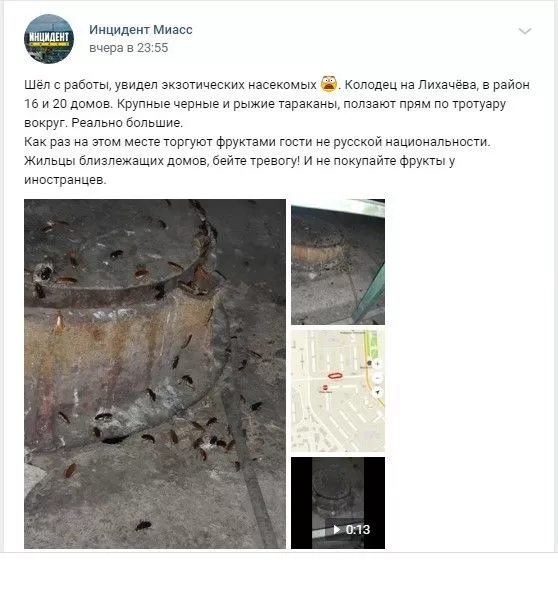Click the red round marker below the oval

[x=325, y=388]
